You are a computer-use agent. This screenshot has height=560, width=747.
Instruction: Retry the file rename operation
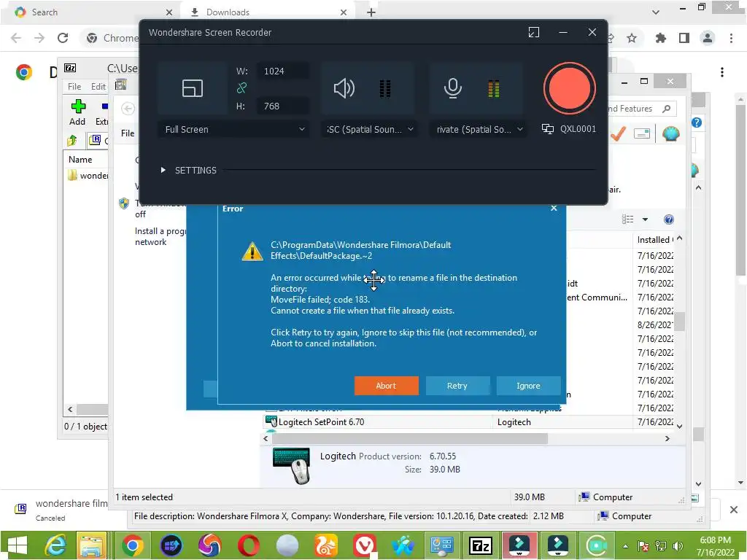click(457, 386)
